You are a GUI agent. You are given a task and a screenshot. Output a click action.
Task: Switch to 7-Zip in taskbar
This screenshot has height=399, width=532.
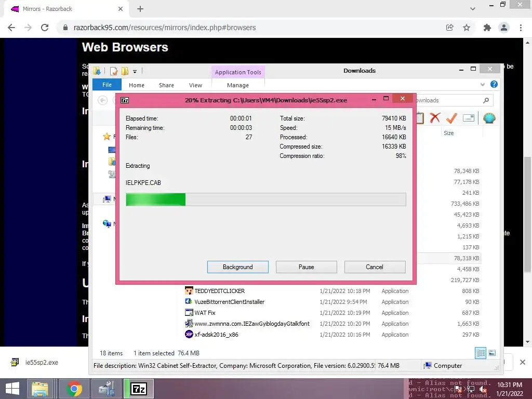coord(139,389)
